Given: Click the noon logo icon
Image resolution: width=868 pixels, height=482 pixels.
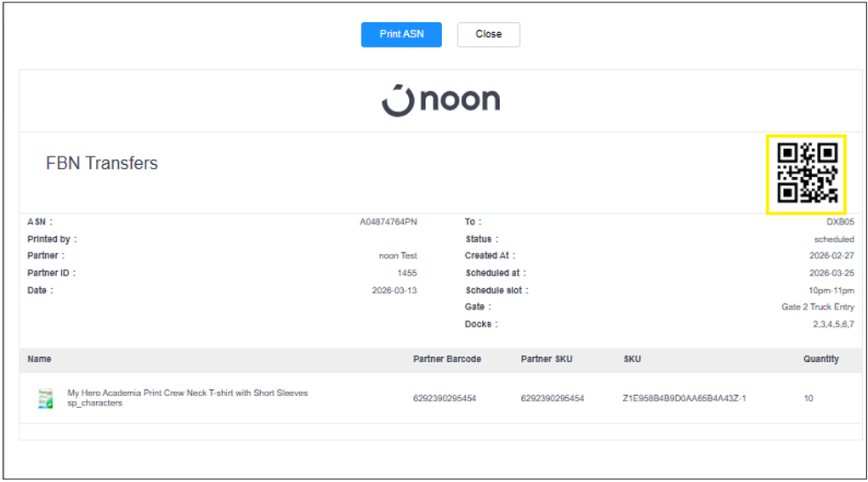Looking at the screenshot, I should pos(397,100).
